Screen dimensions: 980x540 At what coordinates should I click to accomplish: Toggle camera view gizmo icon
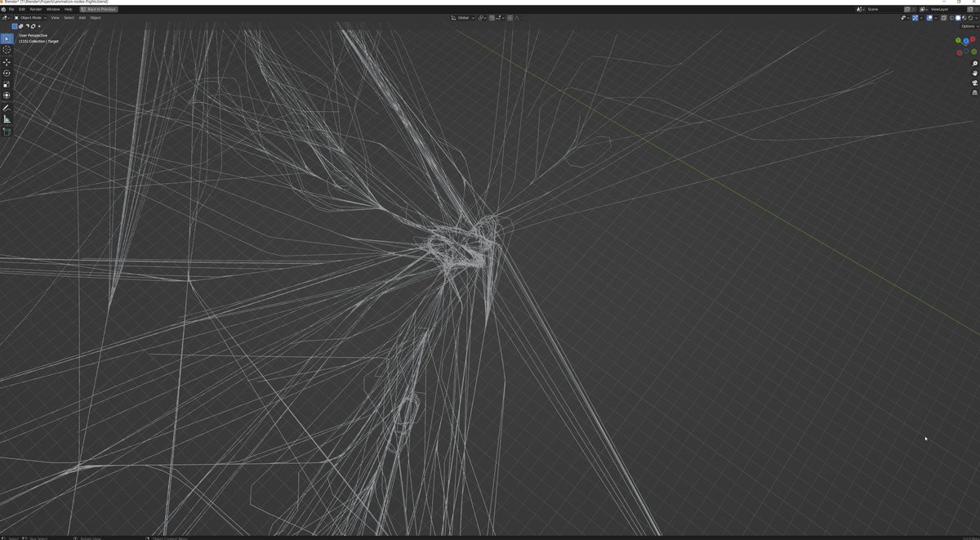point(974,83)
